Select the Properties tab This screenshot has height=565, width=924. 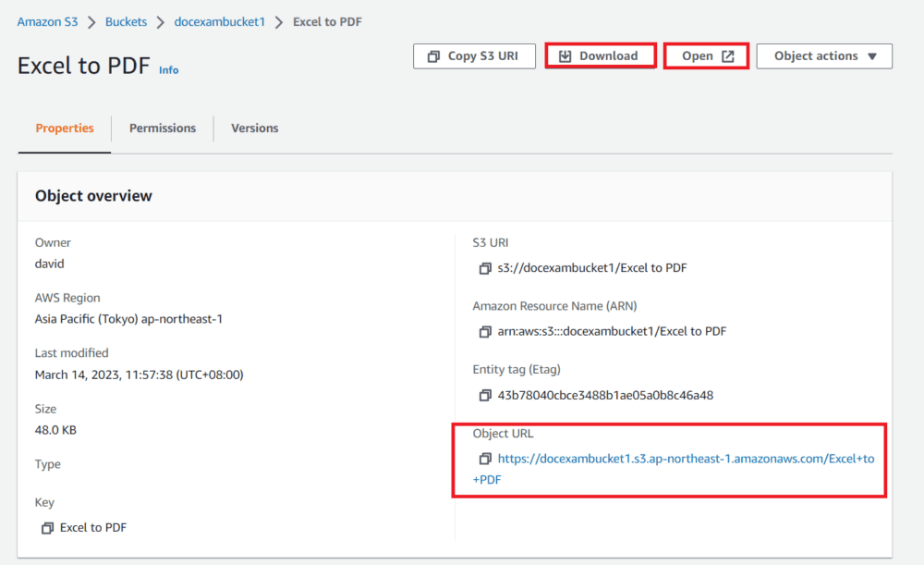(65, 129)
